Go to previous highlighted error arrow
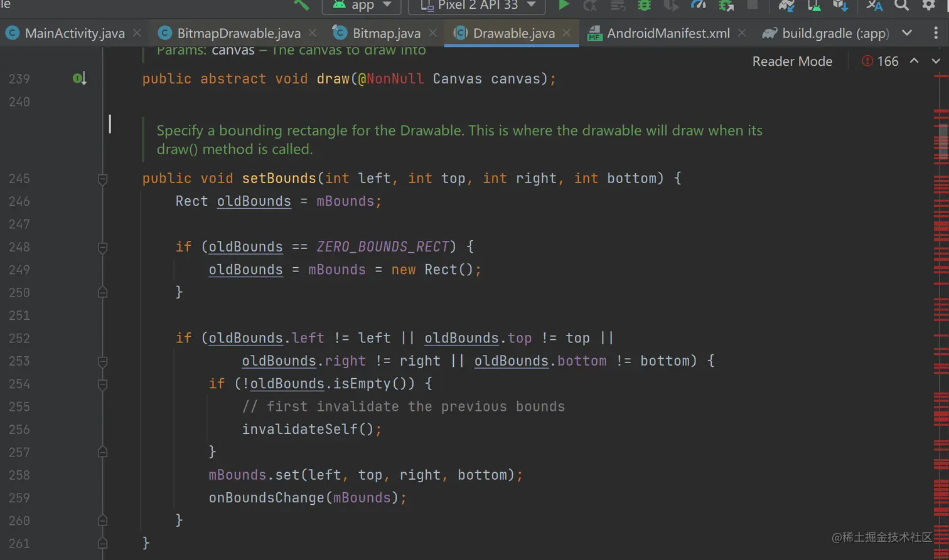949x560 pixels. coord(914,61)
